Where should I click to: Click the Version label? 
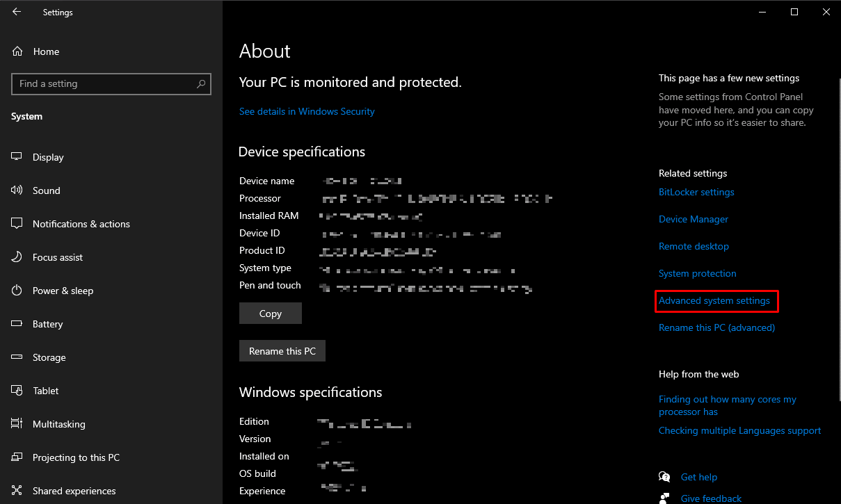click(255, 439)
